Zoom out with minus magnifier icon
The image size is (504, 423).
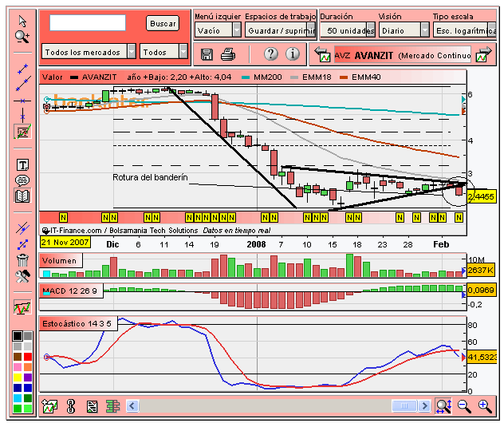click(x=464, y=406)
